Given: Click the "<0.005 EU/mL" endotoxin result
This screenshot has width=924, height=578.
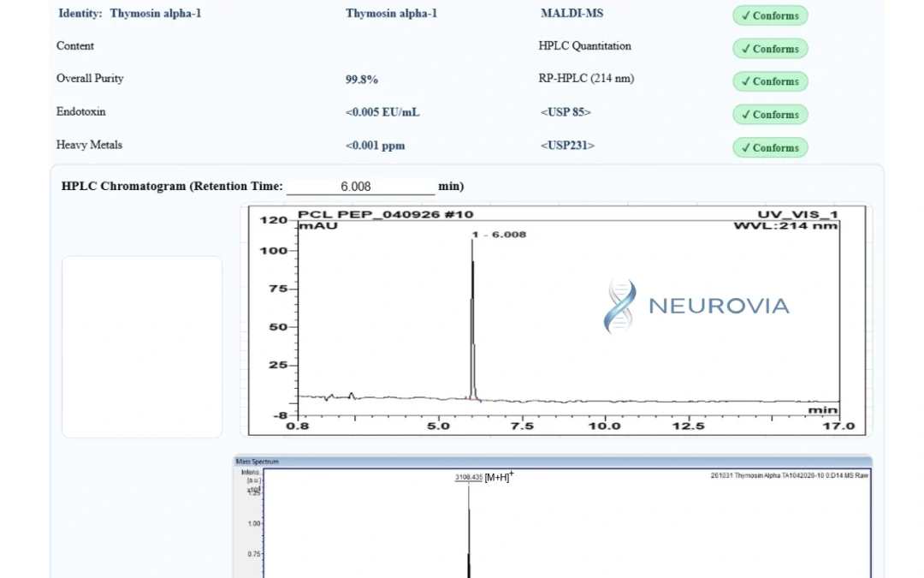Looking at the screenshot, I should [x=382, y=112].
